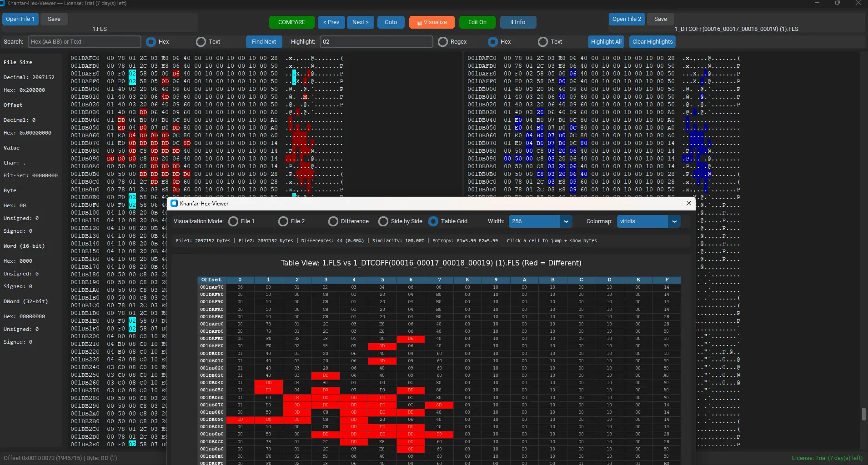Enable Edit On mode
This screenshot has height=465, width=868.
point(477,22)
